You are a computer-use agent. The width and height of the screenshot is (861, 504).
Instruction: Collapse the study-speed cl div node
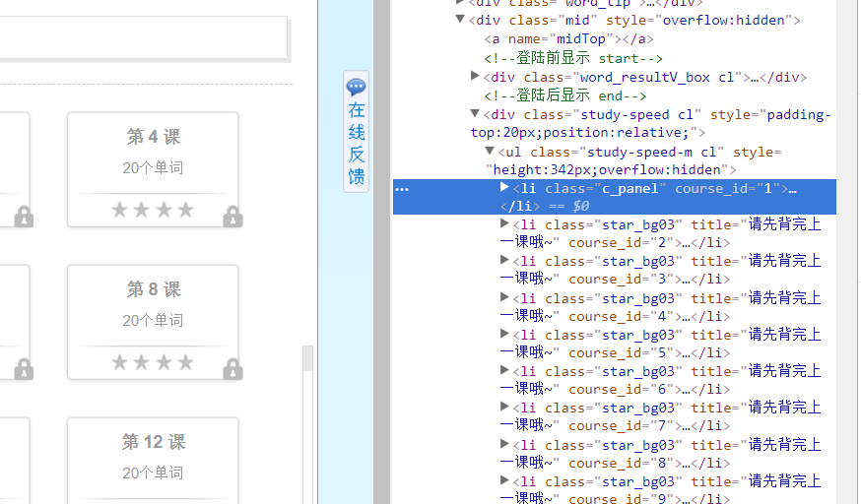click(x=475, y=113)
